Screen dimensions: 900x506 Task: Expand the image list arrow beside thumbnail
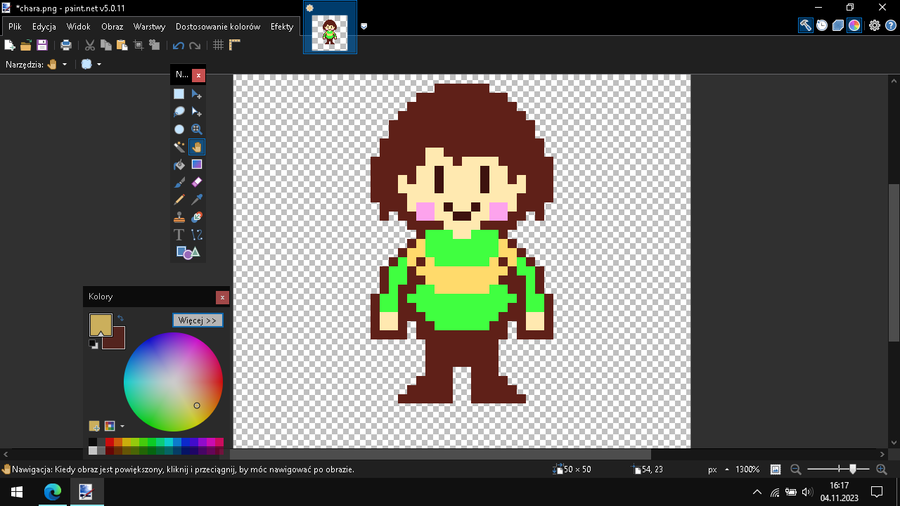(x=364, y=26)
